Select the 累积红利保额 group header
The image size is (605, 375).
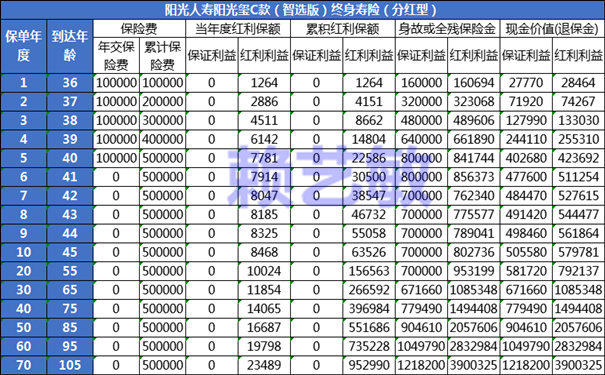(343, 29)
